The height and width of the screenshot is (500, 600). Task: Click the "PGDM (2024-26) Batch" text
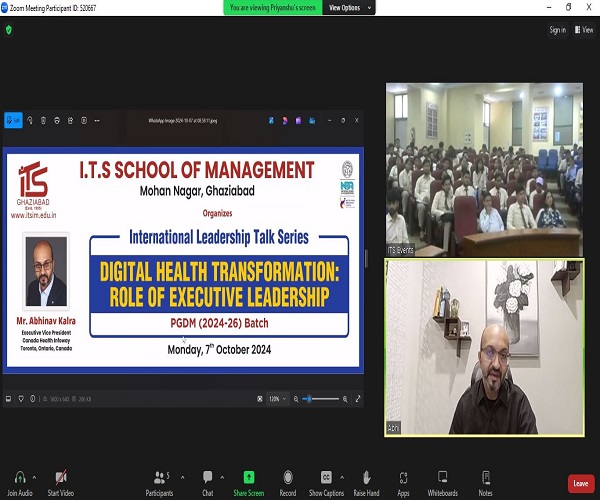pos(219,323)
